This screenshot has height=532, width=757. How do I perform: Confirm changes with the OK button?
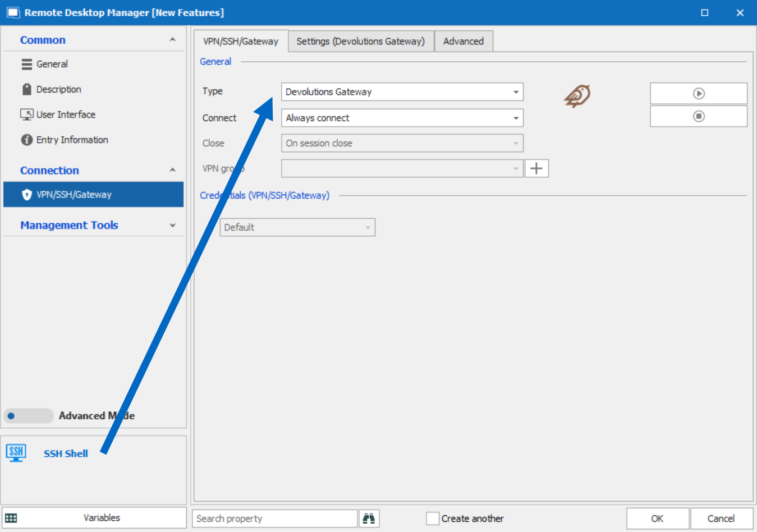[657, 518]
